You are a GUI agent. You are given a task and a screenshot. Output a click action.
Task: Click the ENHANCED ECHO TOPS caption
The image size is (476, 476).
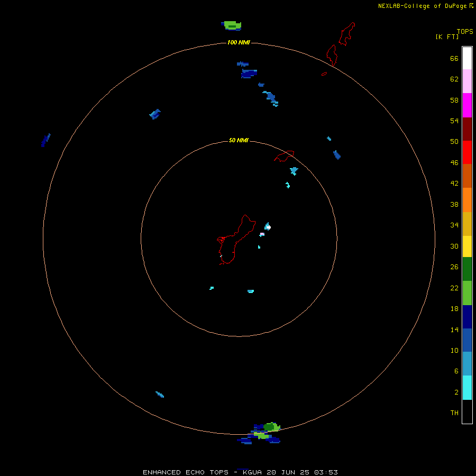click(186, 472)
